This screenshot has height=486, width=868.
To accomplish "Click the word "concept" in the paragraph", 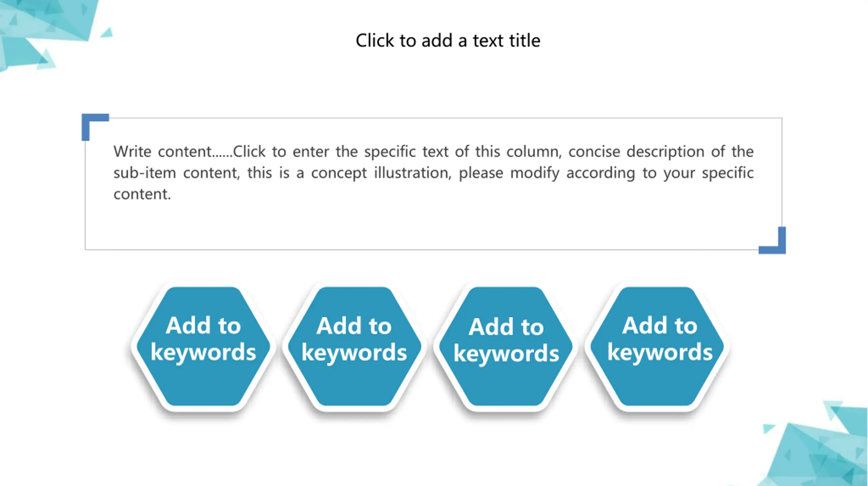I will click(339, 174).
